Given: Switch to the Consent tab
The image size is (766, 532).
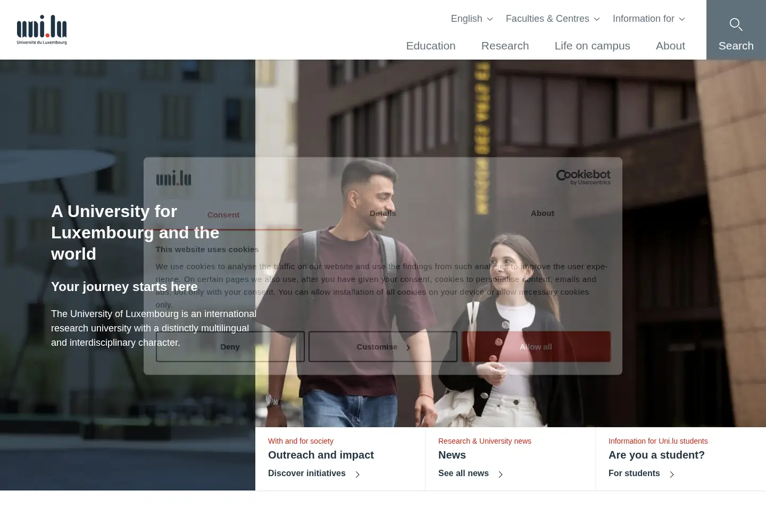Looking at the screenshot, I should [x=223, y=214].
